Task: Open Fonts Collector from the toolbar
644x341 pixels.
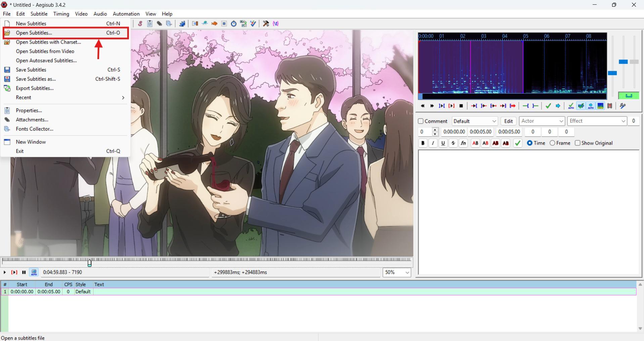Action: point(169,23)
